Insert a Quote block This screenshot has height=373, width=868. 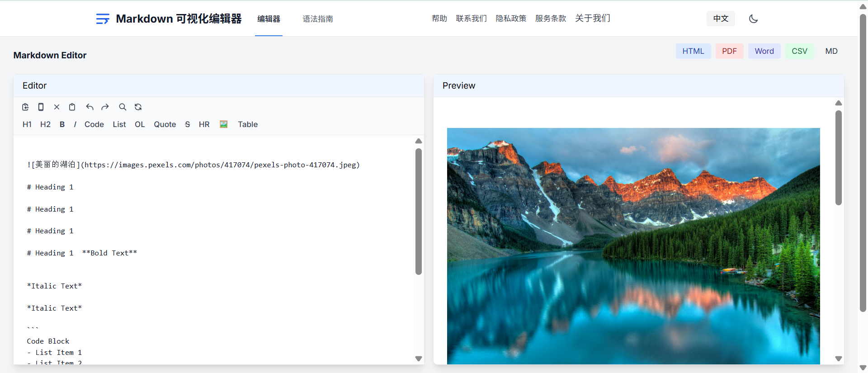point(165,124)
